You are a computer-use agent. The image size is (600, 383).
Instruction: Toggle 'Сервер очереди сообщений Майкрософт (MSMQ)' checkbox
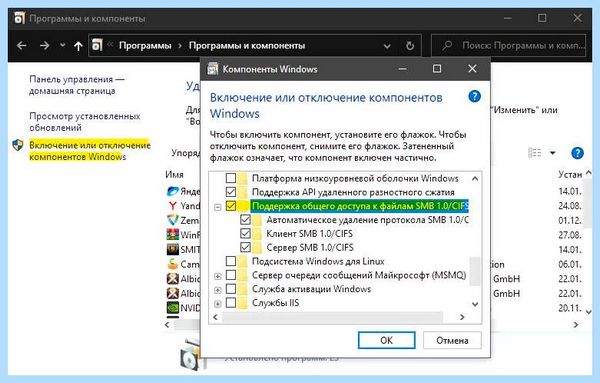pyautogui.click(x=231, y=275)
